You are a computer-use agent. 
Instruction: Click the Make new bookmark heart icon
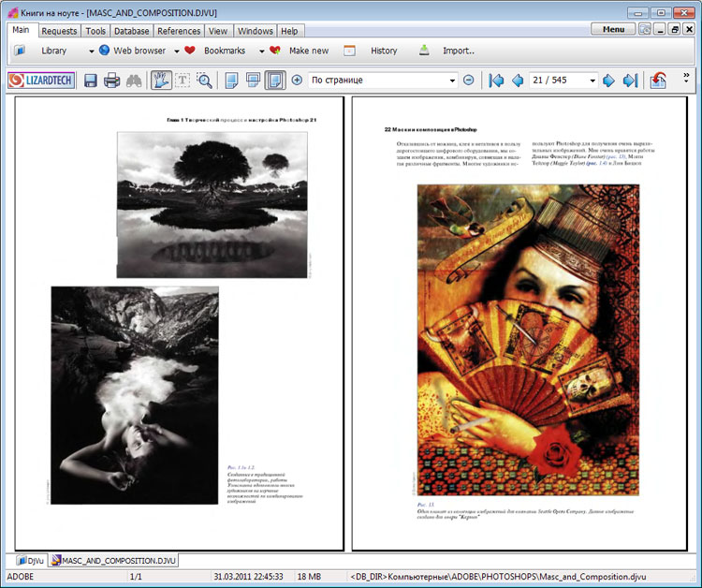pos(275,51)
